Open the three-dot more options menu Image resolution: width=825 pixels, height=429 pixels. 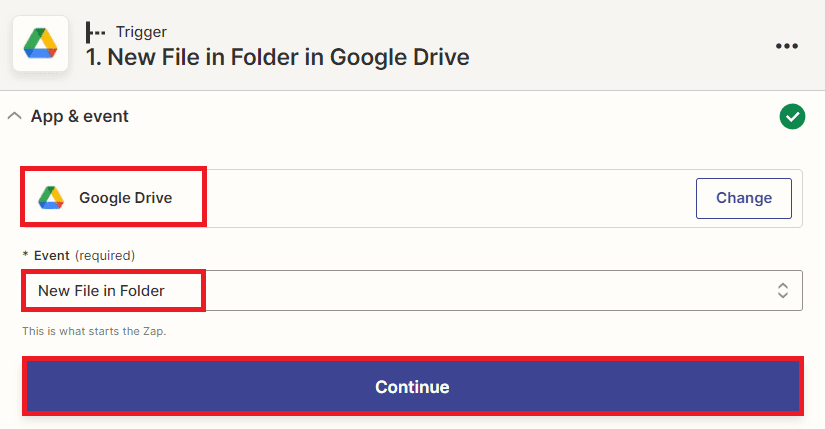click(787, 46)
